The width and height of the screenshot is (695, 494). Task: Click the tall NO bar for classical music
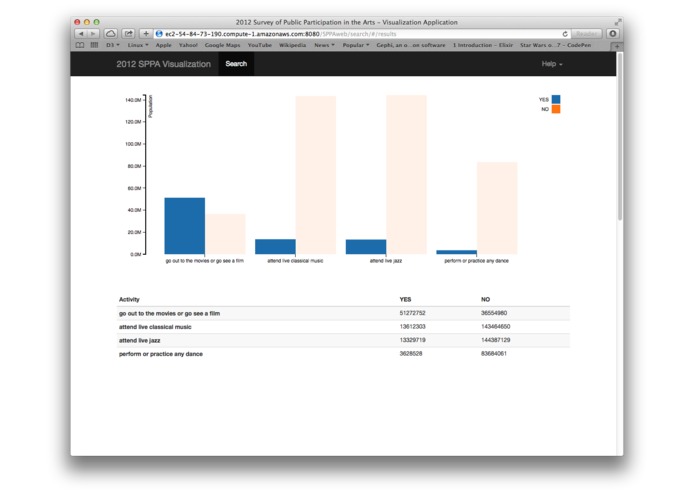[316, 175]
